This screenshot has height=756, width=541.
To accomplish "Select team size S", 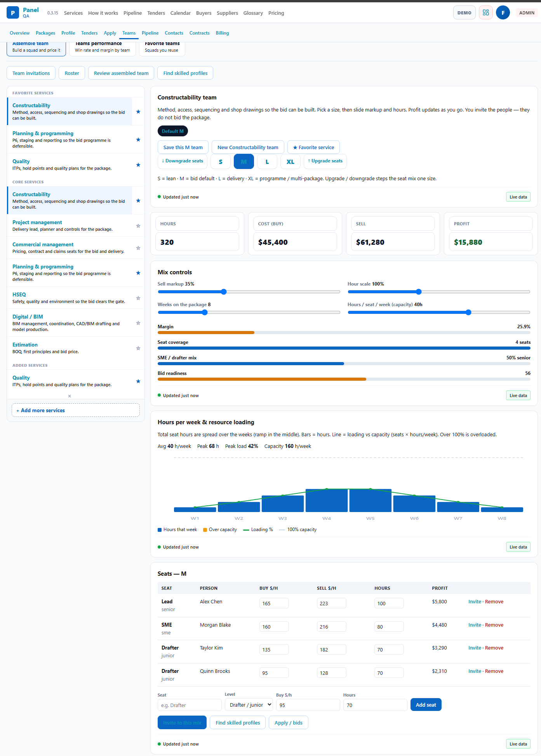I will (x=221, y=162).
